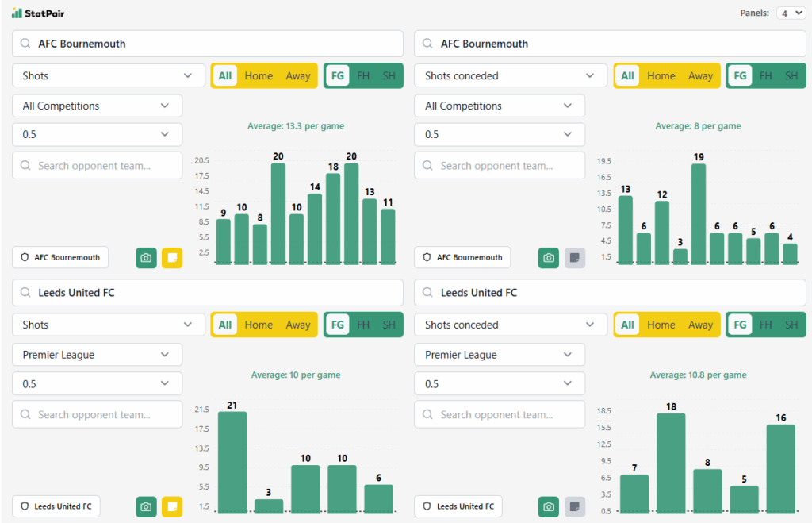Click the StatPair logo icon
Image resolution: width=812 pixels, height=523 pixels.
[x=17, y=13]
